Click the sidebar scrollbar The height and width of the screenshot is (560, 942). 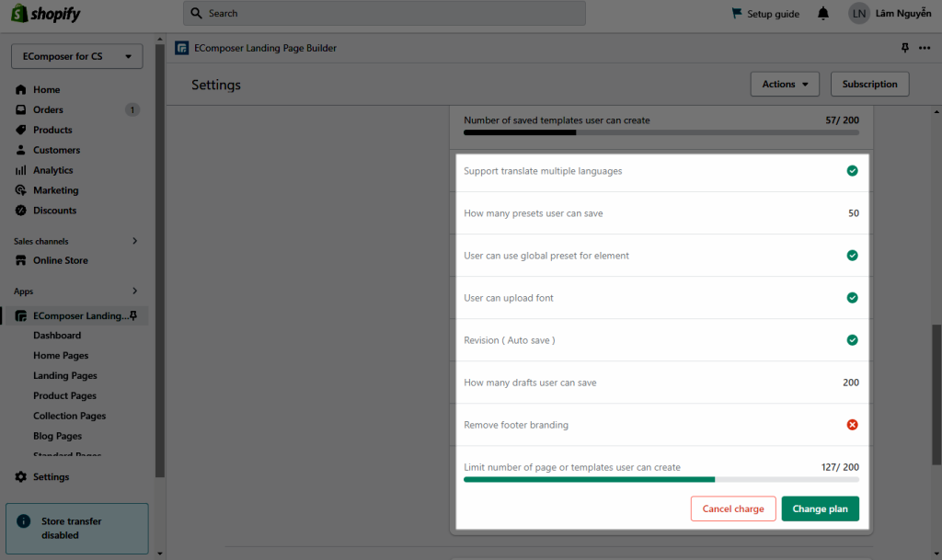160,261
